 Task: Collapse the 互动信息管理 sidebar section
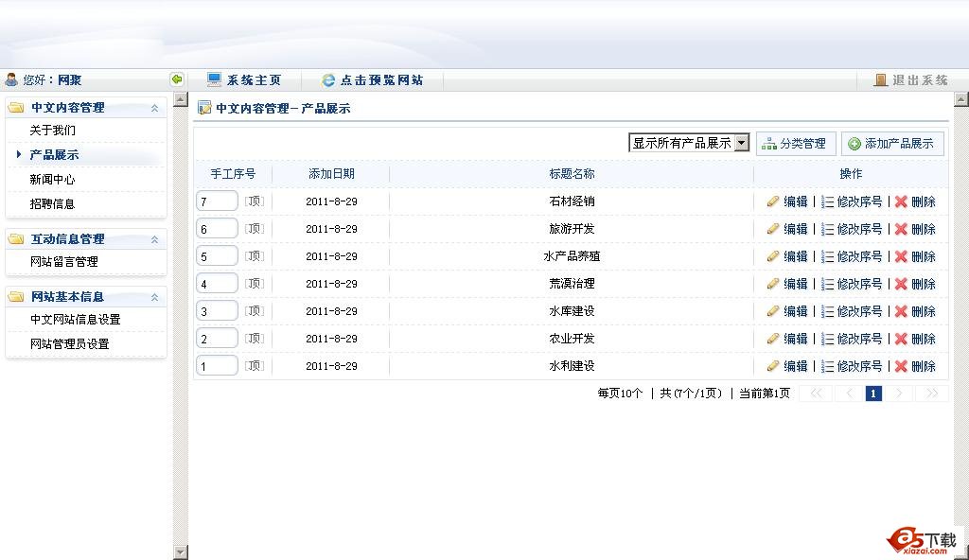tap(154, 240)
